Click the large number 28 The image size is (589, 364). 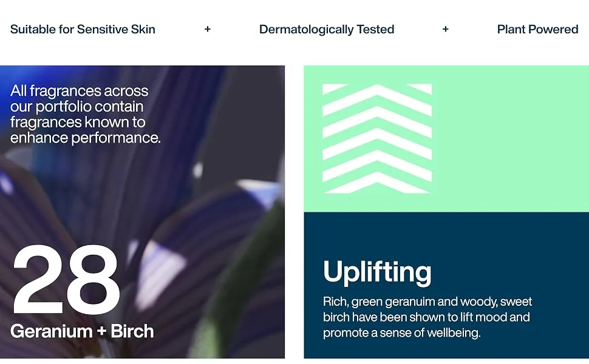pyautogui.click(x=66, y=279)
